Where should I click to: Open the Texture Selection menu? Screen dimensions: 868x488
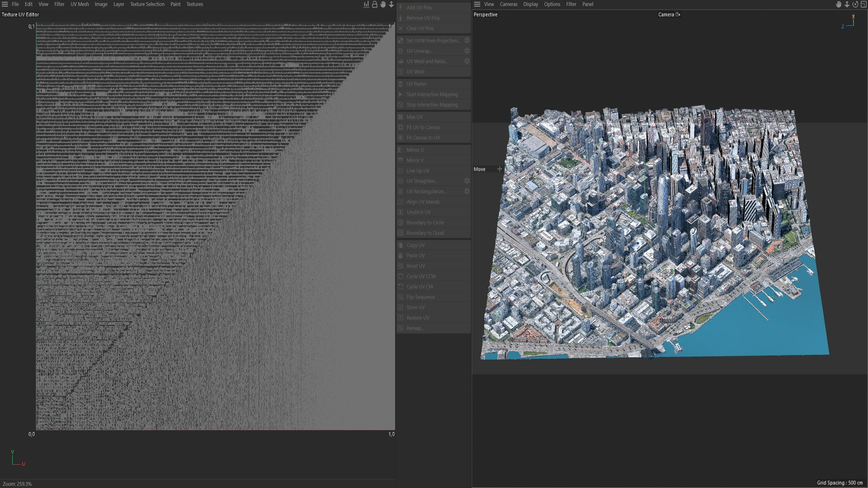pyautogui.click(x=147, y=4)
